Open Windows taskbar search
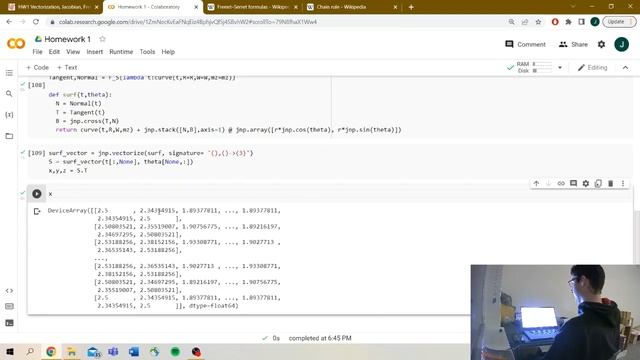This screenshot has width=640, height=360. (x=30, y=351)
